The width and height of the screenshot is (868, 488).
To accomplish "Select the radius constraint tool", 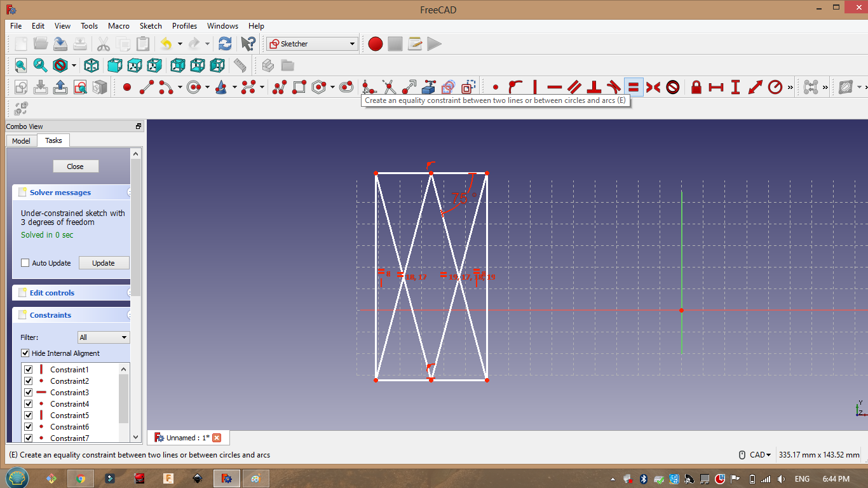I will coord(775,87).
